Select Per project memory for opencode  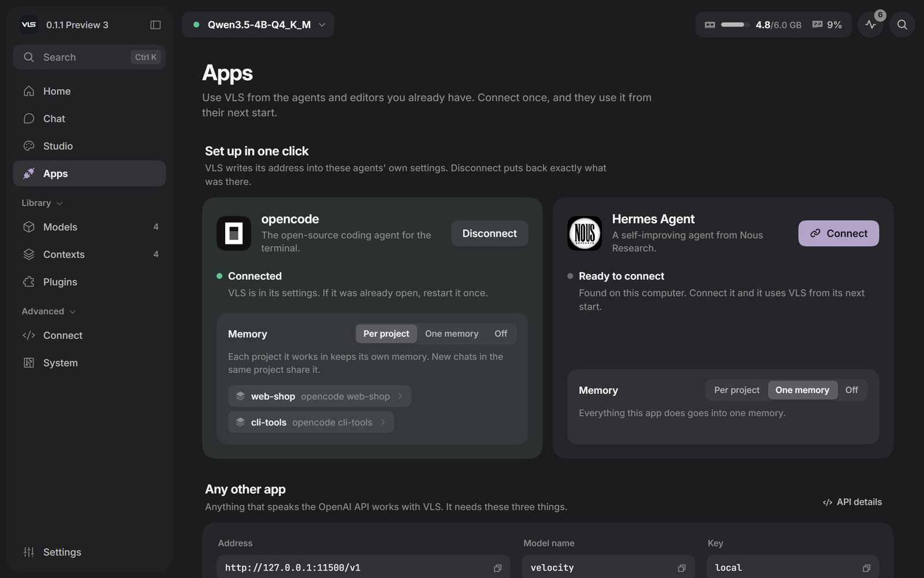point(386,334)
